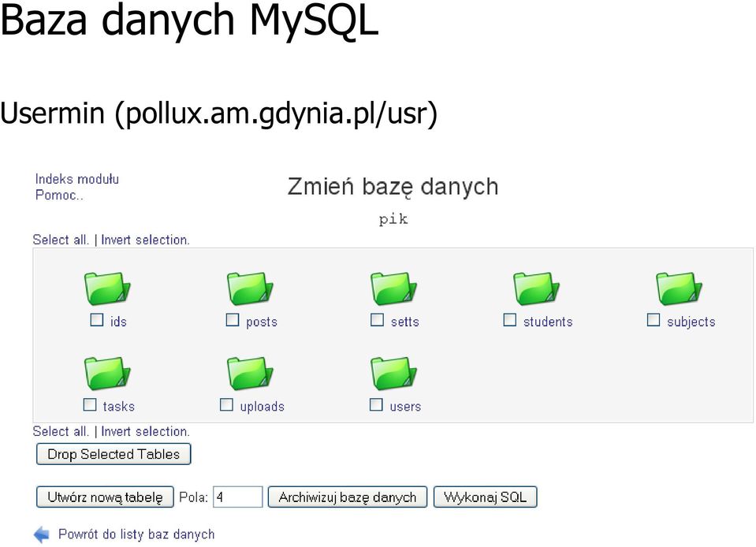The width and height of the screenshot is (756, 547).
Task: Click the Zmień bazę danych heading
Action: click(x=393, y=187)
